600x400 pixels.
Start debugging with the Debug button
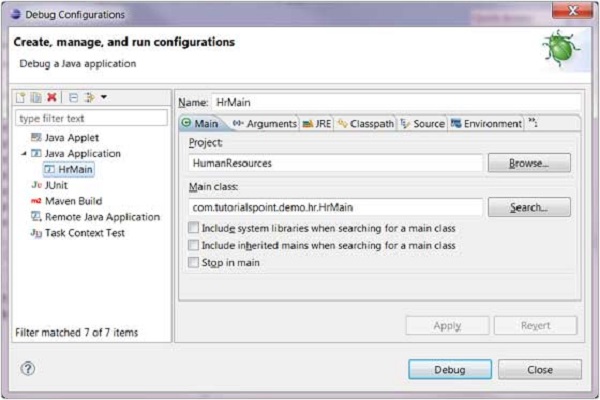click(450, 369)
